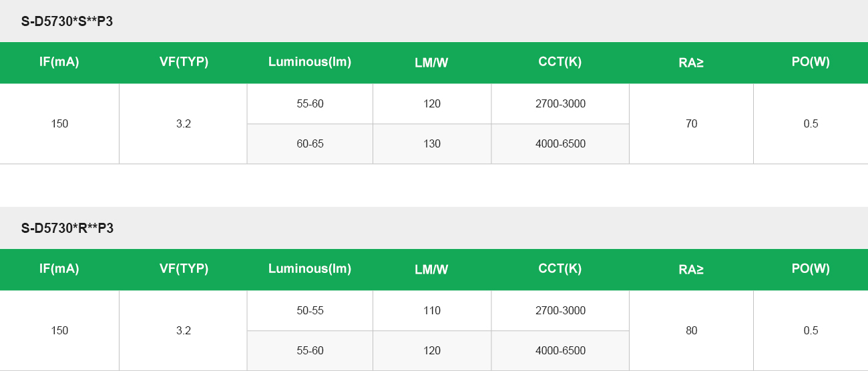Click RA≥ header in the R**P3 table
868x371 pixels.
pyautogui.click(x=691, y=270)
